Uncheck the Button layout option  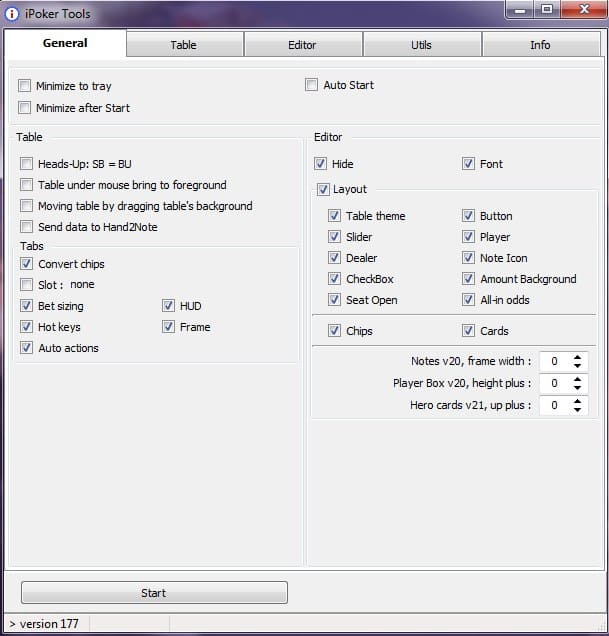click(x=468, y=215)
